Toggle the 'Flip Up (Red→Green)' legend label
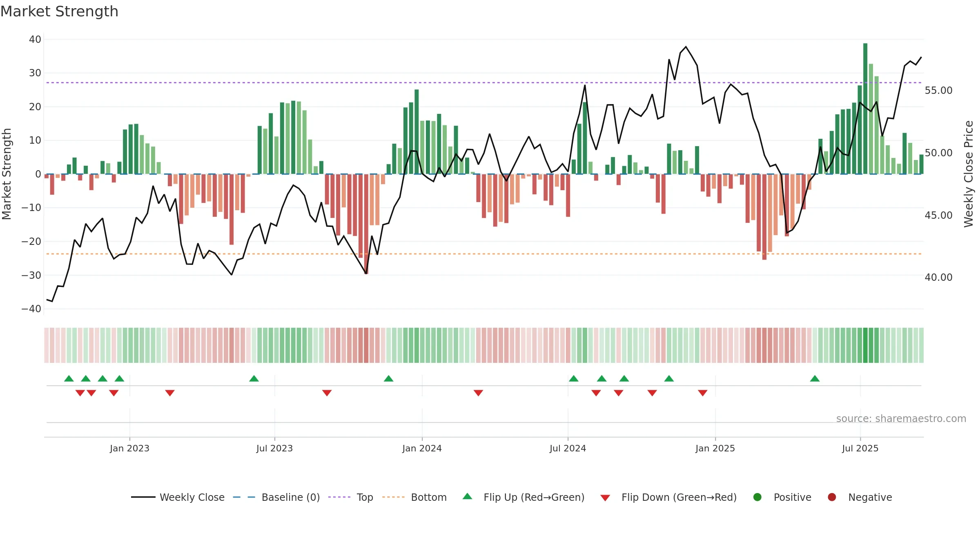980x551 pixels. tap(534, 497)
